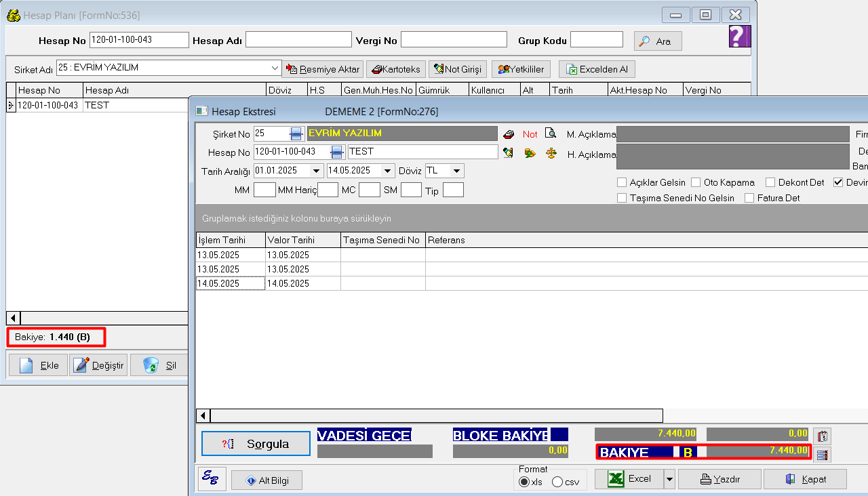Export with the Excel button
868x496 pixels.
629,479
